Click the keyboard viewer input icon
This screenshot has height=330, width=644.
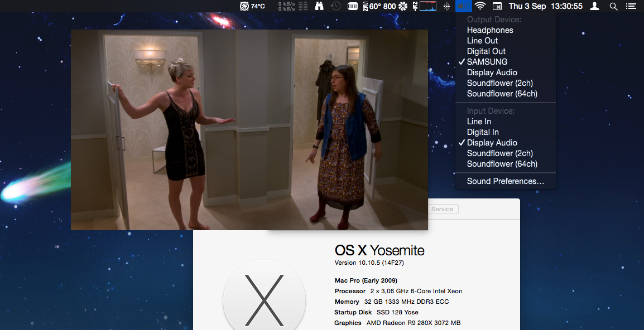(497, 6)
